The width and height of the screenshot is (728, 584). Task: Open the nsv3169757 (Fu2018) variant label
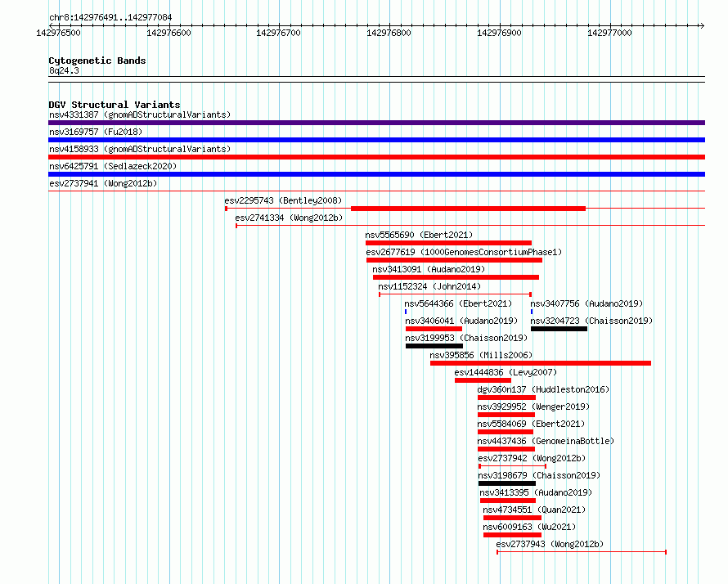[x=96, y=132]
